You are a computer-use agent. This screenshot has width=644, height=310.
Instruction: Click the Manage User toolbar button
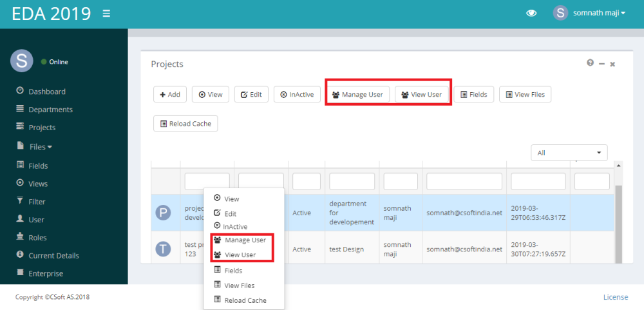357,94
